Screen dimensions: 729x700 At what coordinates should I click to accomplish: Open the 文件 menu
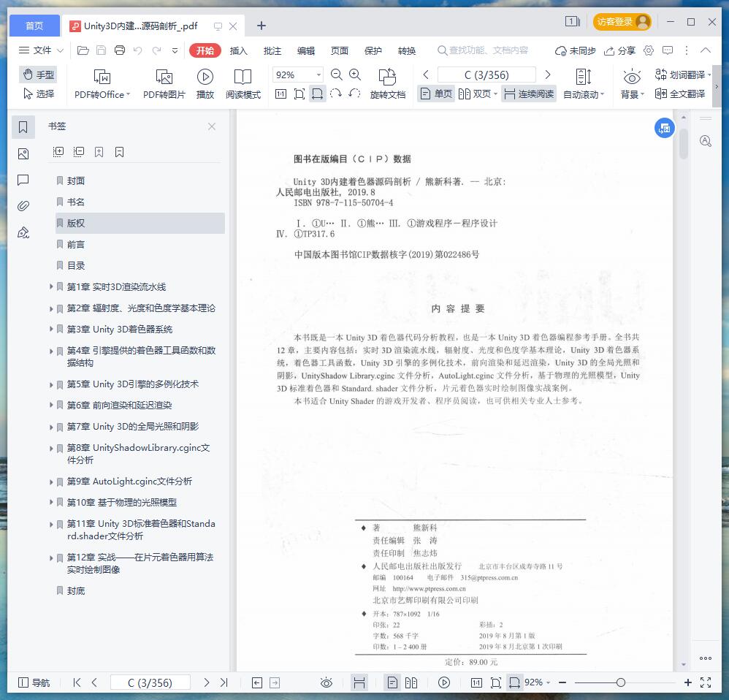40,50
